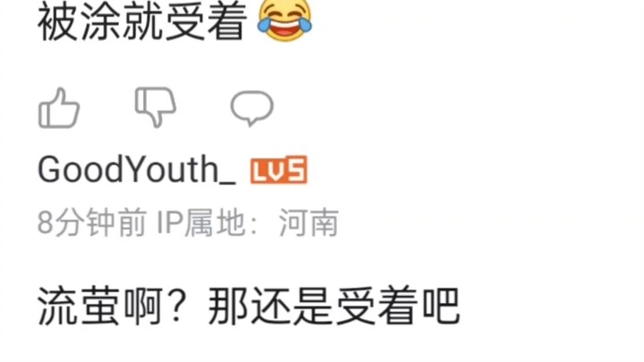Click the 8分钟前 timestamp
This screenshot has width=644, height=362.
tap(92, 223)
